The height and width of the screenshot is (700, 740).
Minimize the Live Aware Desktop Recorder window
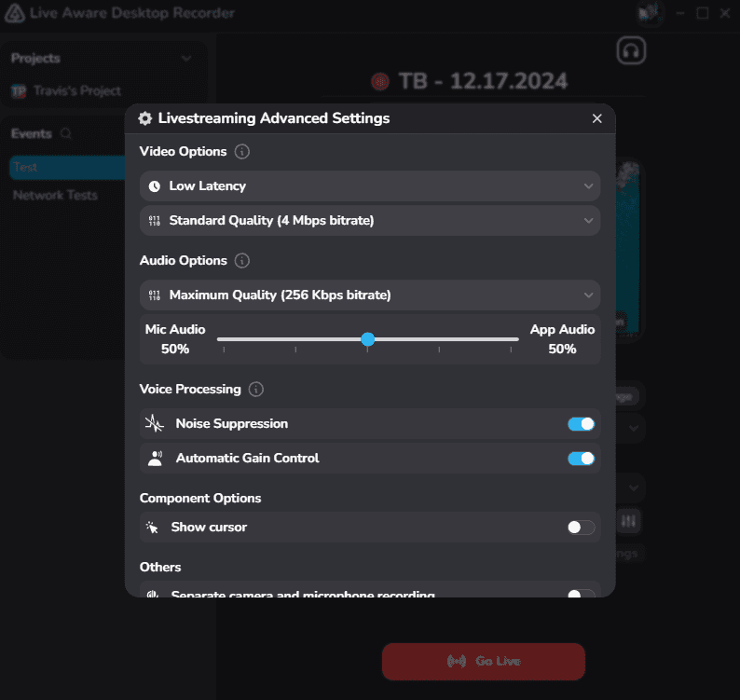pyautogui.click(x=680, y=13)
